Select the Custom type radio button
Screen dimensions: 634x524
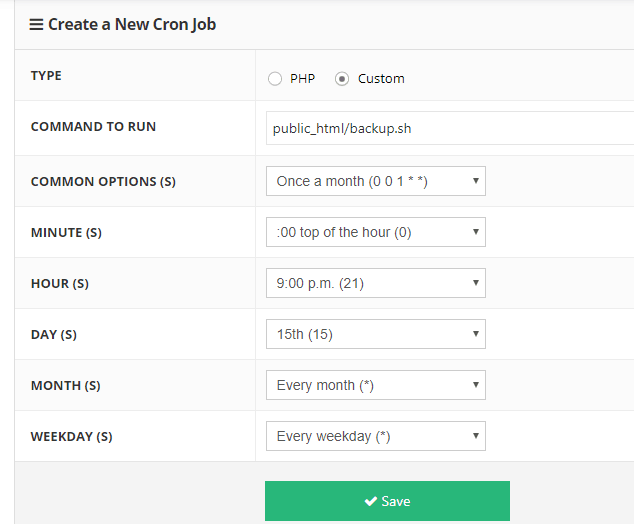(342, 78)
